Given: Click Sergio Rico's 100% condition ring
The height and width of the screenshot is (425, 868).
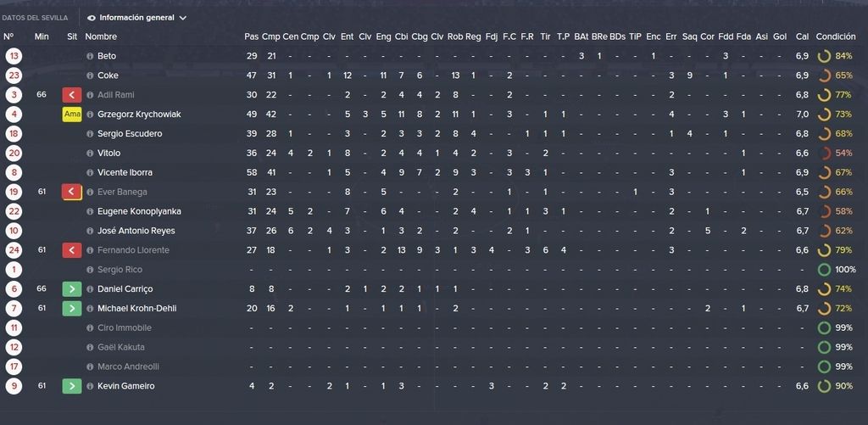Looking at the screenshot, I should pos(824,270).
